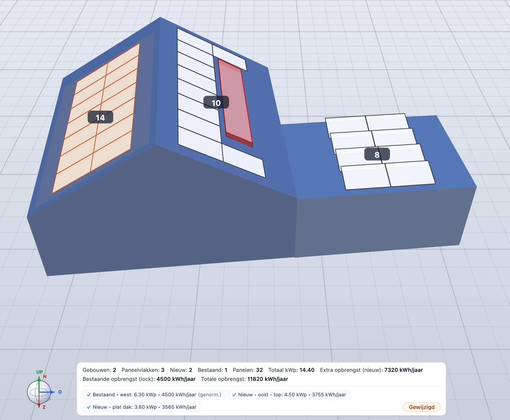Click the panel count label 14
This screenshot has width=510, height=420.
point(100,117)
